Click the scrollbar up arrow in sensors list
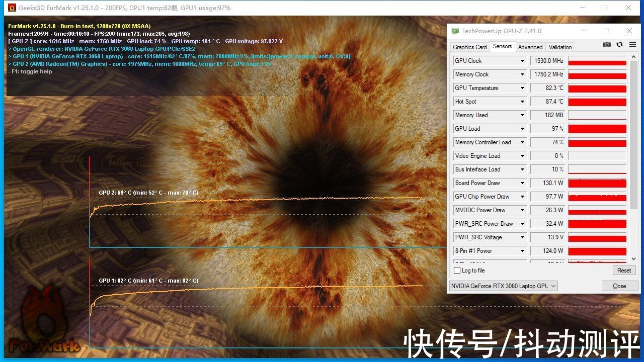The width and height of the screenshot is (644, 362). pyautogui.click(x=633, y=57)
